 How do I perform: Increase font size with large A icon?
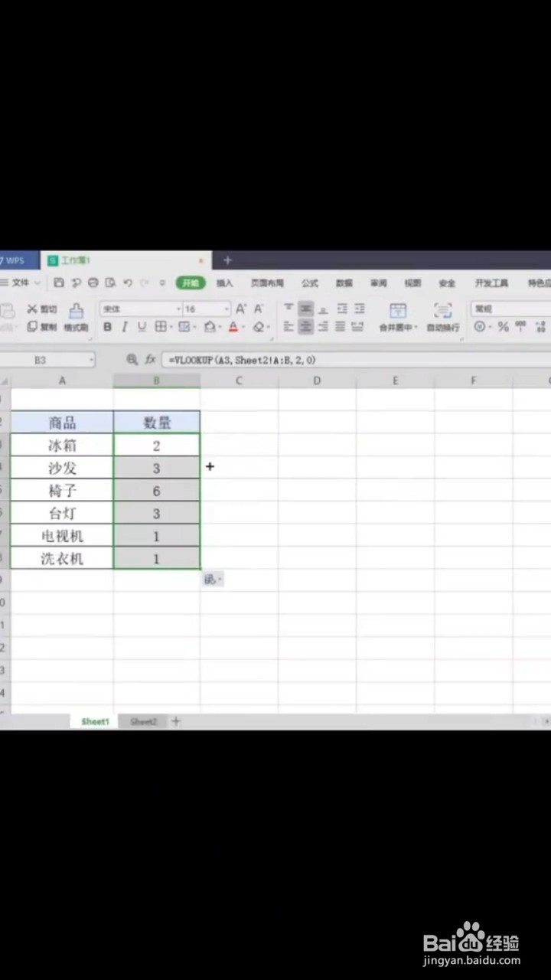click(x=240, y=309)
